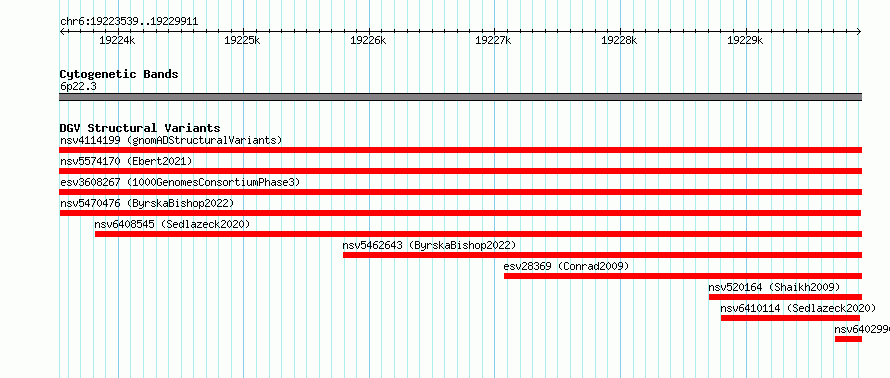
Task: Open nsv5462643 (ByrskaBishop2022) label
Action: pyautogui.click(x=429, y=245)
